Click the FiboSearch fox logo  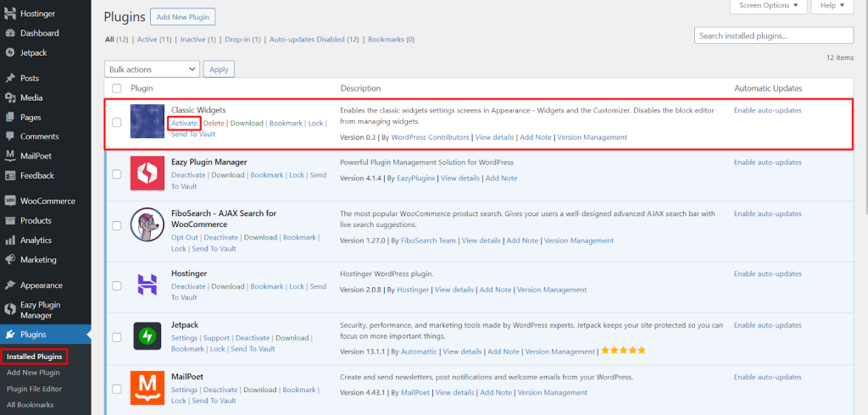point(147,224)
